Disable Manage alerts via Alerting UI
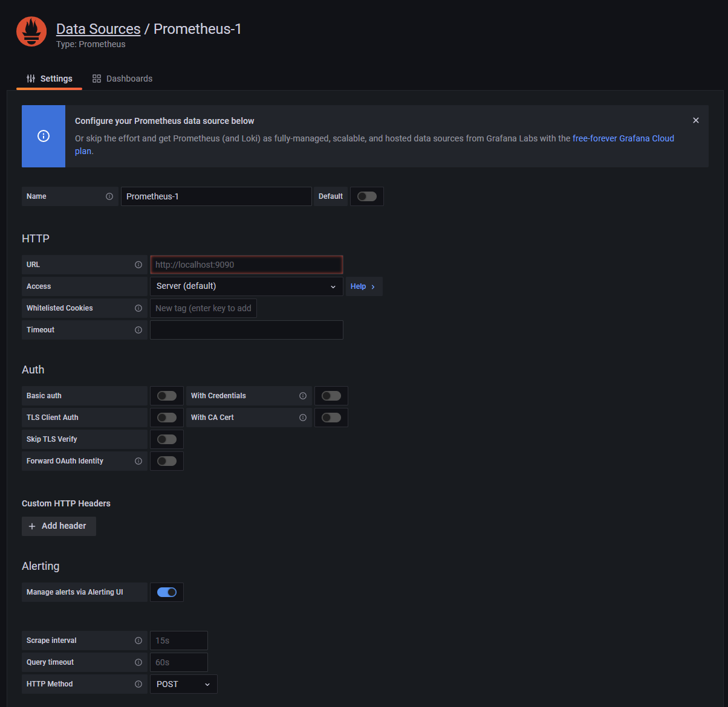This screenshot has height=707, width=728. click(167, 592)
